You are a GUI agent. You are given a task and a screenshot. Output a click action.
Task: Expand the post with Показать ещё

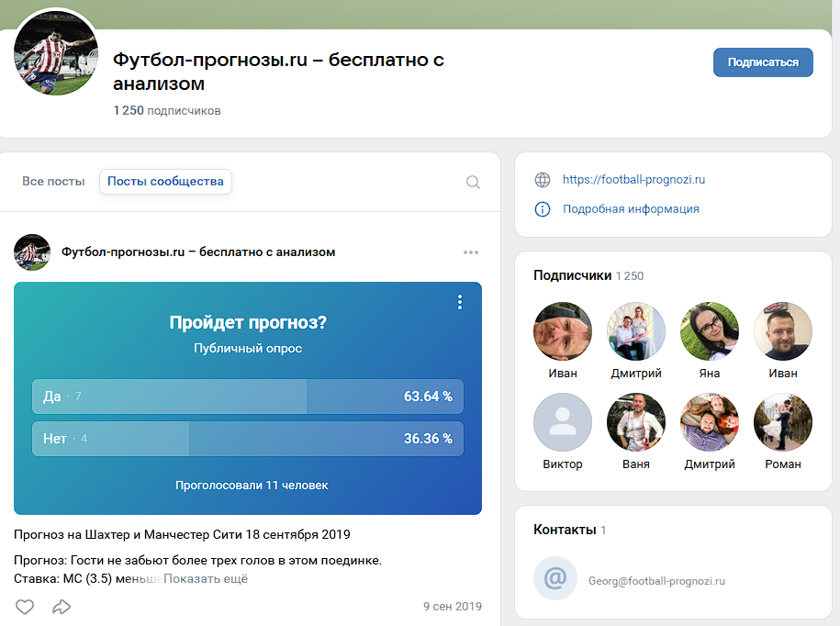(x=207, y=579)
